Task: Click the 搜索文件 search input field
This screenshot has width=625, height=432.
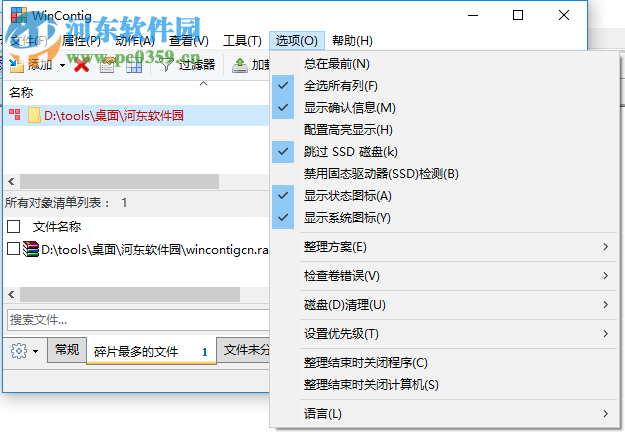Action: [x=138, y=320]
